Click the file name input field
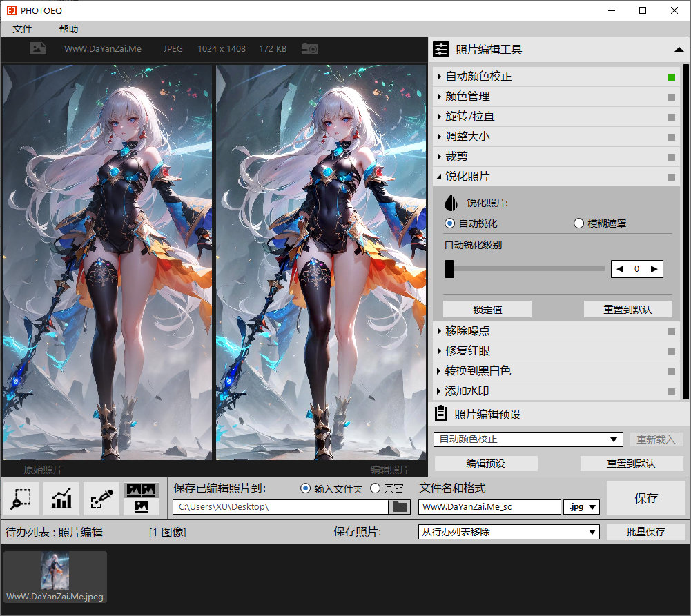This screenshot has height=616, width=691. tap(489, 507)
